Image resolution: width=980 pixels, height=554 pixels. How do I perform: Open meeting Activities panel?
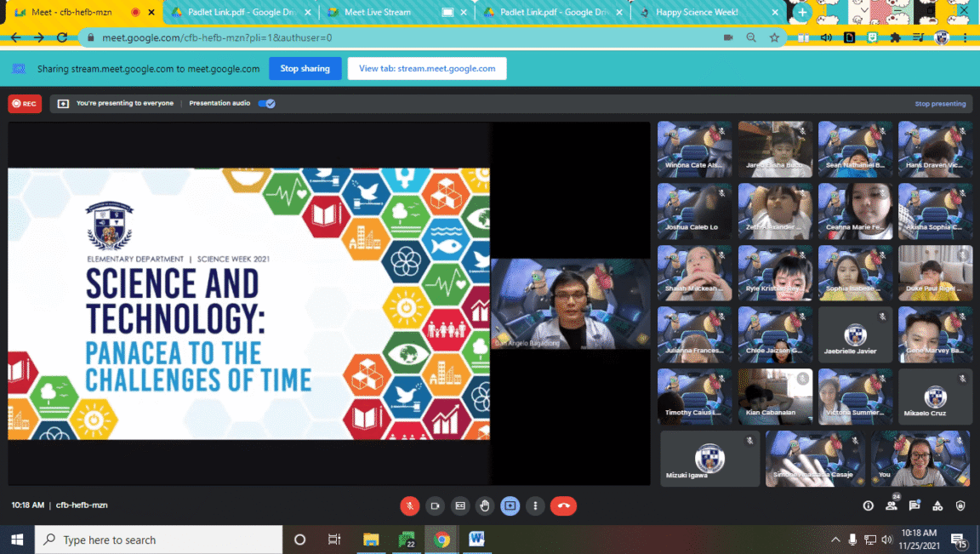click(938, 505)
